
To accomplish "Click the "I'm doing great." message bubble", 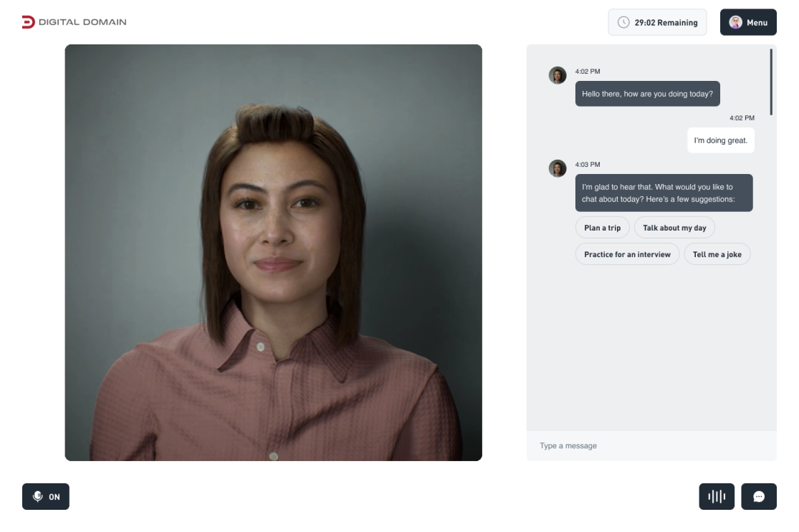I will coord(720,140).
